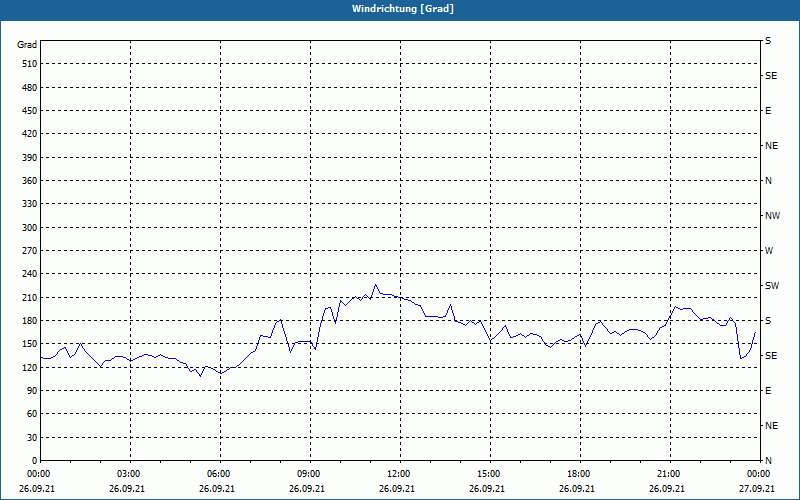Select the W compass direction label
800x500 pixels.
tap(769, 251)
